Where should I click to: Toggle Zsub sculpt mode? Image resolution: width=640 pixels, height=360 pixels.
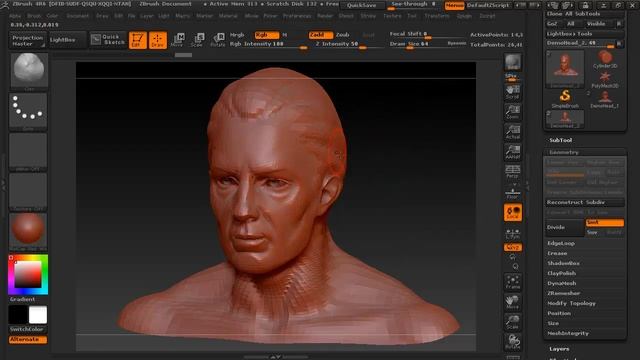(342, 35)
